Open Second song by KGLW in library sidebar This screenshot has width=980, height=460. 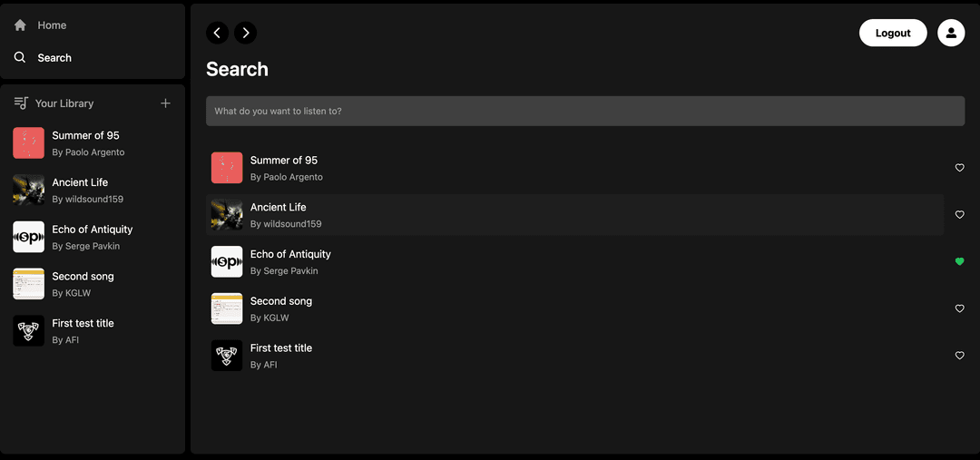93,284
